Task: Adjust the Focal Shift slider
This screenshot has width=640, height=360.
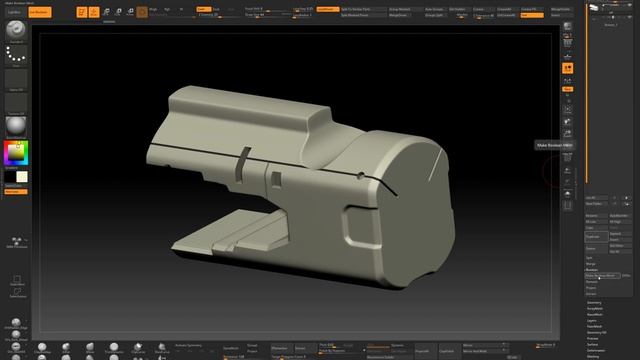Action: pos(267,9)
